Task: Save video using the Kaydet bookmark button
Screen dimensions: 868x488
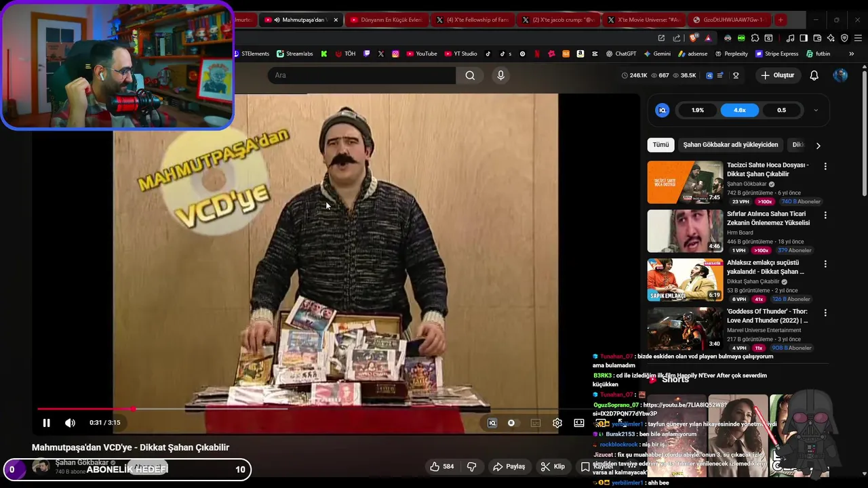Action: [597, 466]
